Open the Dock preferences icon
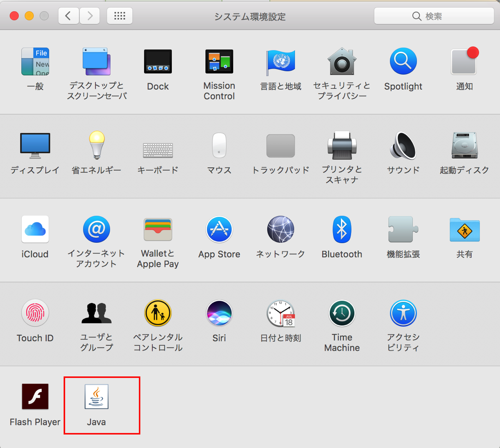The image size is (500, 448). (158, 61)
